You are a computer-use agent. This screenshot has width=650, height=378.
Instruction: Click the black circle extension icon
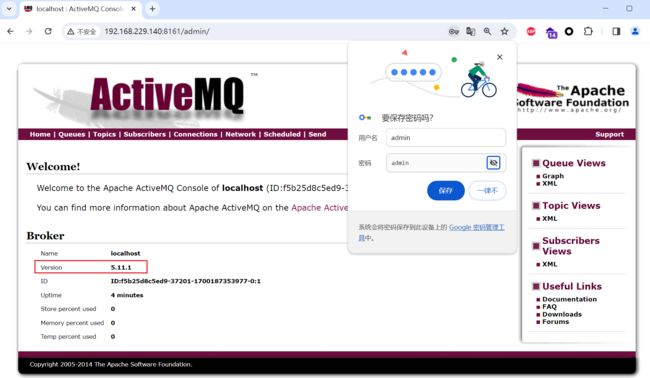(x=569, y=32)
